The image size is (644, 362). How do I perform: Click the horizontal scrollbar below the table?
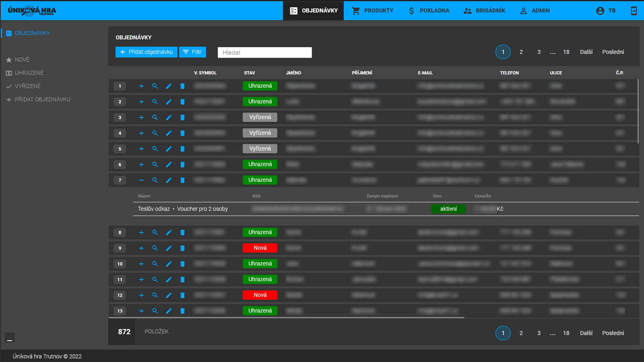pyautogui.click(x=286, y=317)
